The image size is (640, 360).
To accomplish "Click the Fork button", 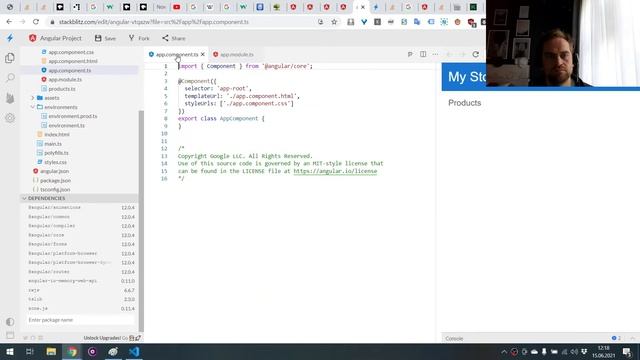I will pyautogui.click(x=139, y=38).
